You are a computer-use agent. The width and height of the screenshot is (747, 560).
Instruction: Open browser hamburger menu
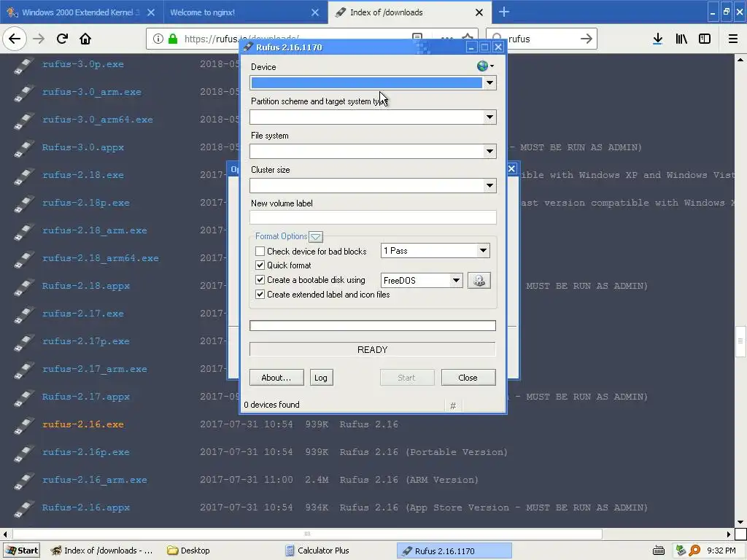point(733,39)
